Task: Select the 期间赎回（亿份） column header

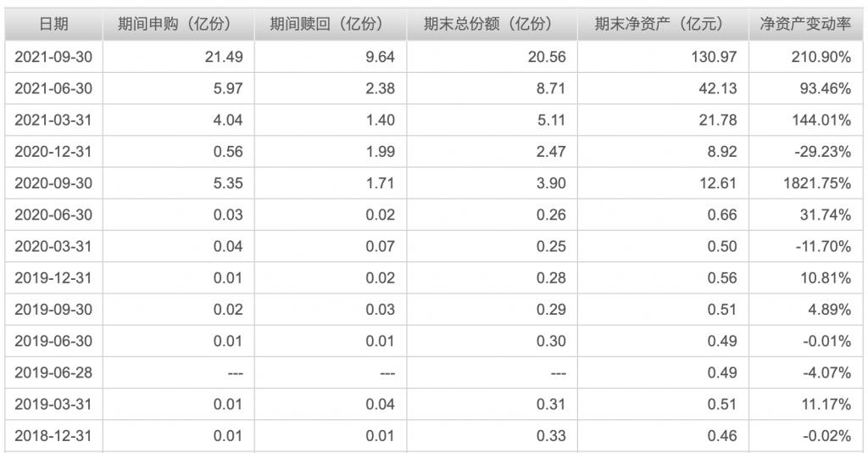Action: click(x=330, y=24)
